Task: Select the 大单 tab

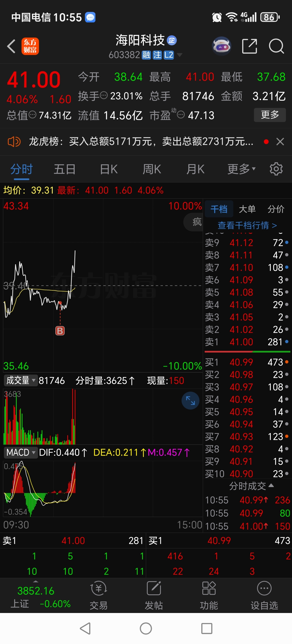Action: click(x=247, y=209)
